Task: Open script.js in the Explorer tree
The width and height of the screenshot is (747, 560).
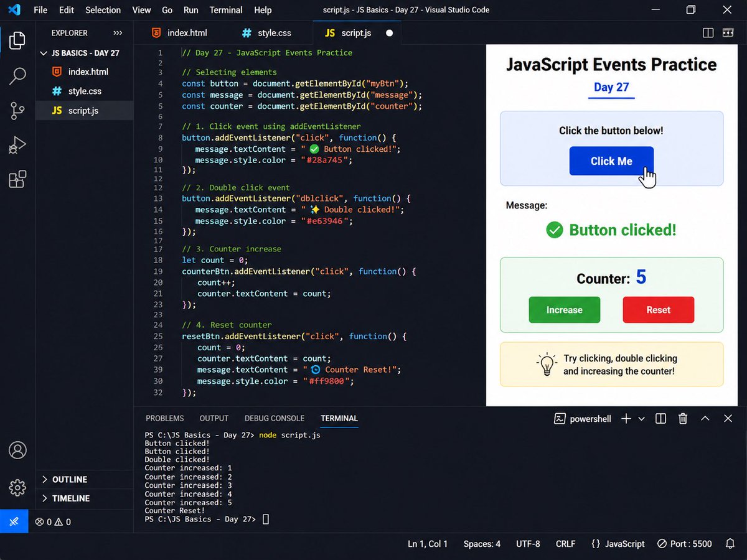Action: (x=85, y=111)
